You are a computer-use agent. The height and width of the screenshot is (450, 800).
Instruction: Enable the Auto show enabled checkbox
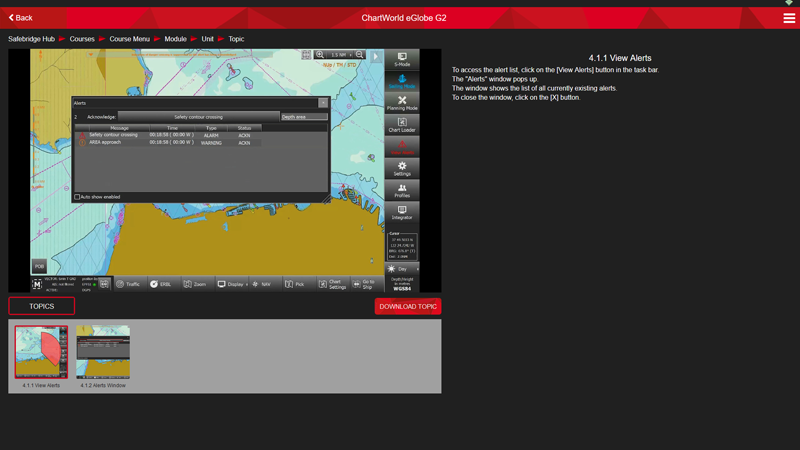pyautogui.click(x=78, y=197)
